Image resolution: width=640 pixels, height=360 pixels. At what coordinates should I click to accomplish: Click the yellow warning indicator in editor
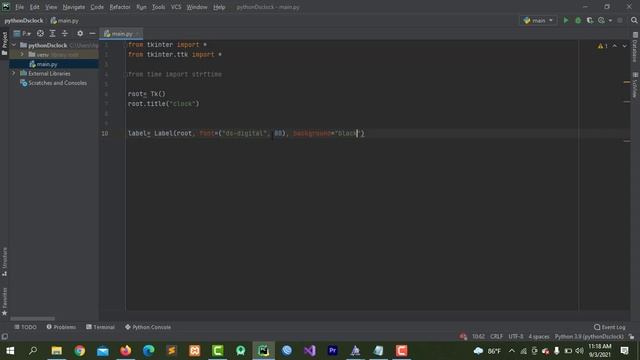click(x=602, y=46)
